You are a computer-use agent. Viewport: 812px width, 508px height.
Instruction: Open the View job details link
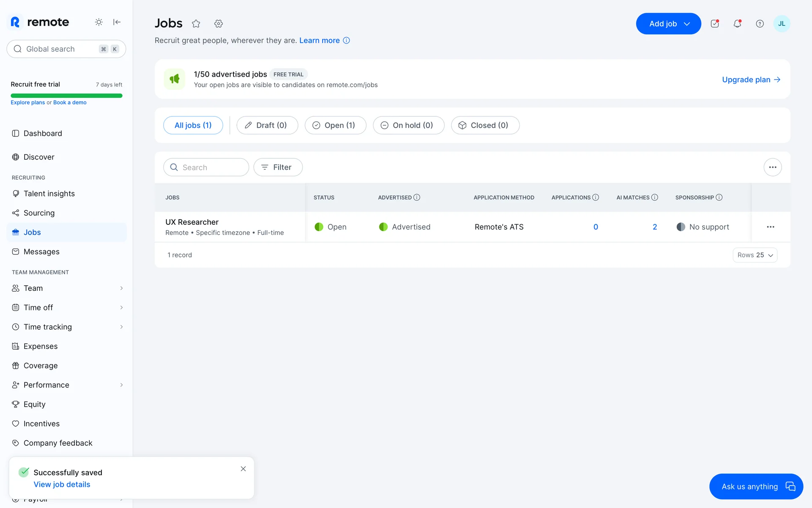click(x=62, y=484)
